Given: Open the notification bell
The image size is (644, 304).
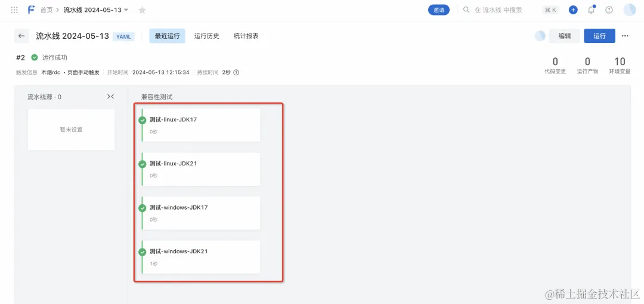Looking at the screenshot, I should click(x=592, y=10).
